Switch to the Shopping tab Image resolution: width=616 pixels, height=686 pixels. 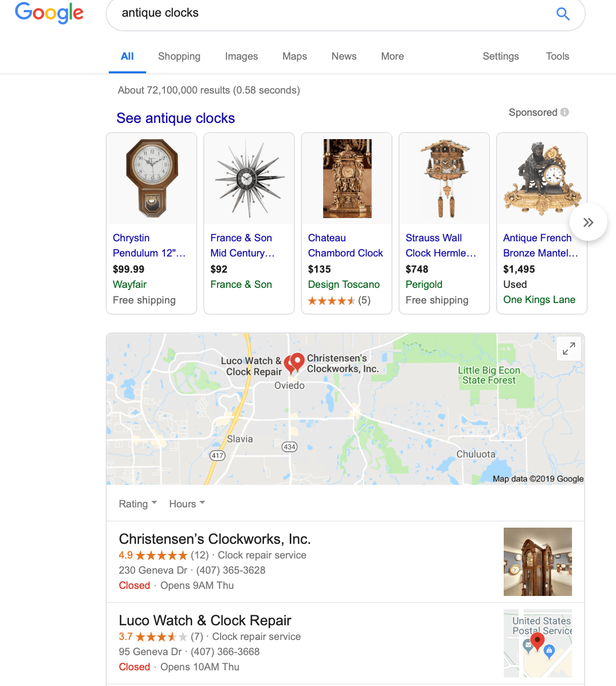point(179,56)
